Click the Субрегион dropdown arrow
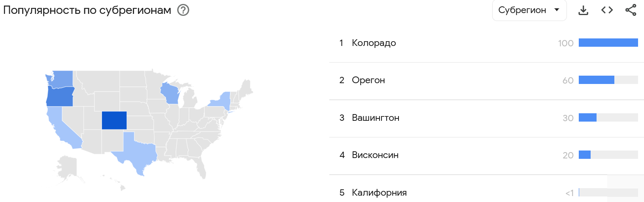The width and height of the screenshot is (644, 202). coord(557,10)
